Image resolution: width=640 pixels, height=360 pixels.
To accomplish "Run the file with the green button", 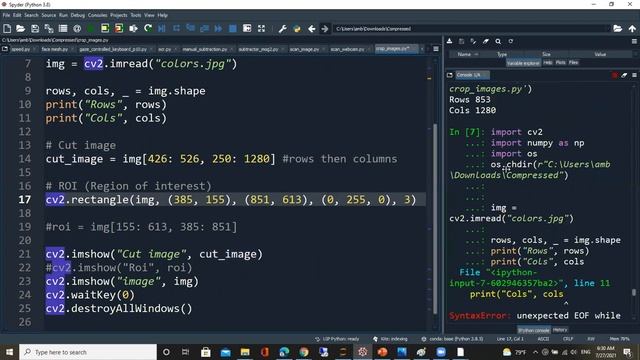I will pos(91,29).
